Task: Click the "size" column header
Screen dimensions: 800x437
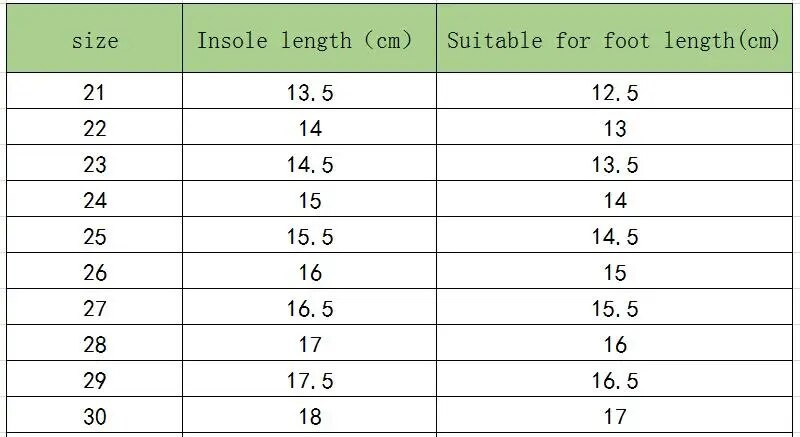Action: point(95,41)
